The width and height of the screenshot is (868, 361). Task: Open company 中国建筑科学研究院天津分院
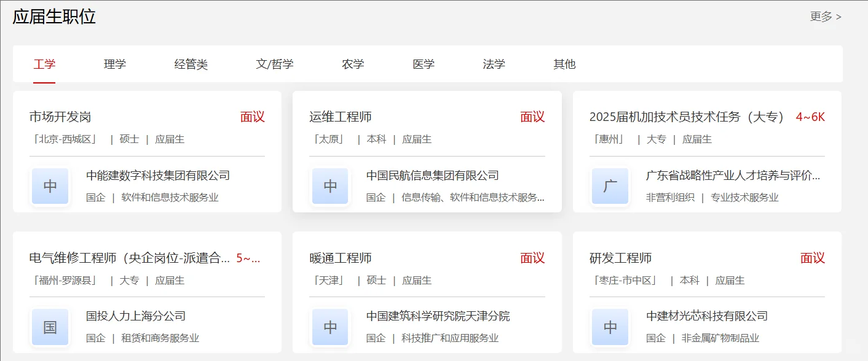pyautogui.click(x=438, y=316)
